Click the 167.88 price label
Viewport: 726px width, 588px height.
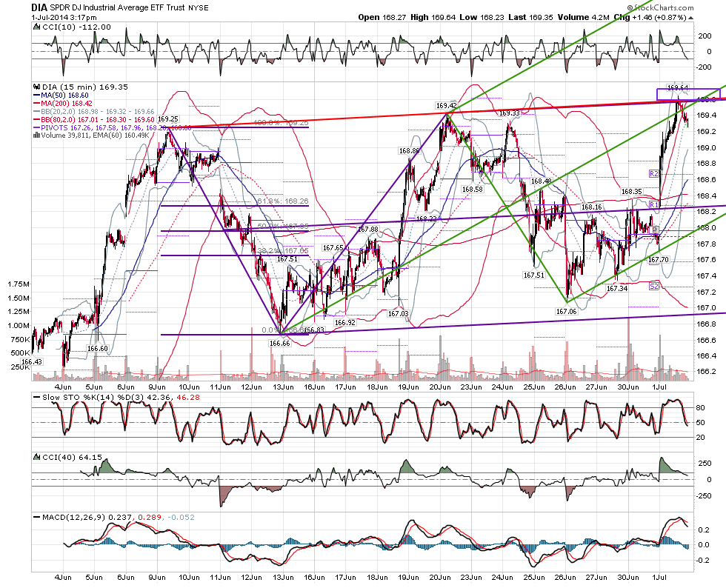pos(368,229)
